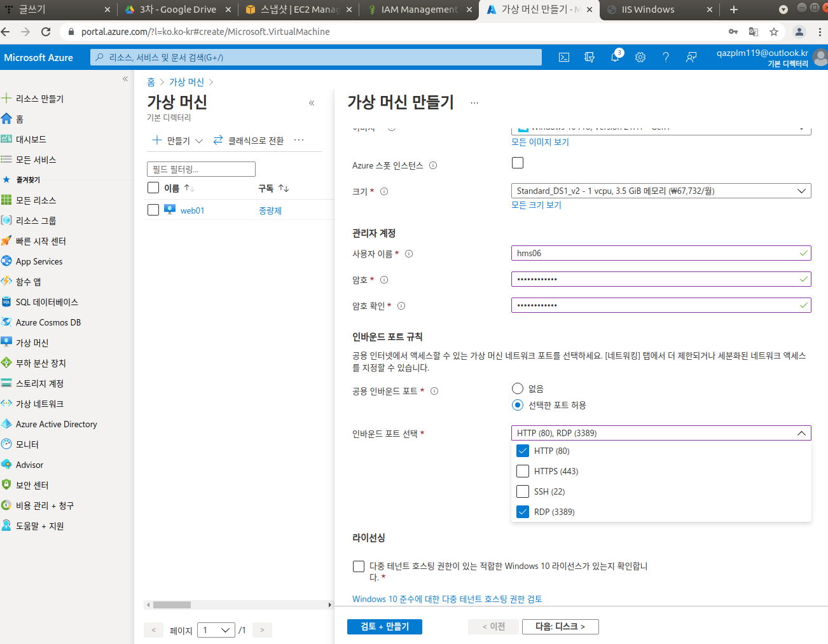Open the ellipsis menu in the VM list toolbar
828x644 pixels.
point(299,140)
